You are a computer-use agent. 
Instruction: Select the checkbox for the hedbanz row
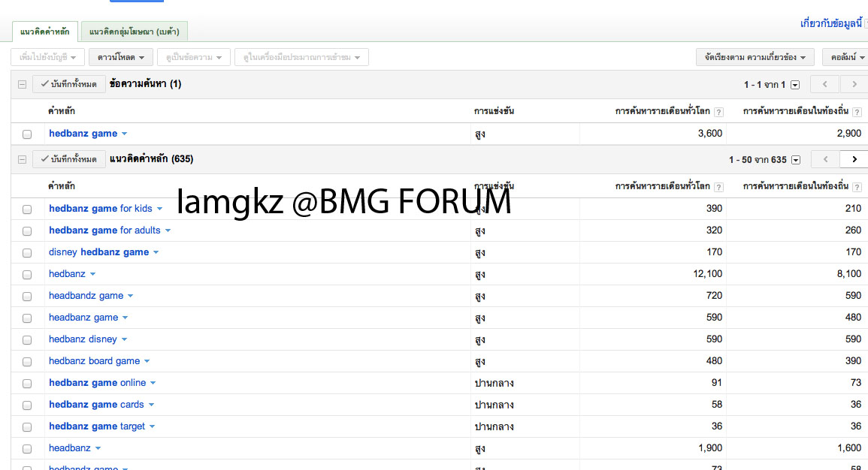(27, 275)
